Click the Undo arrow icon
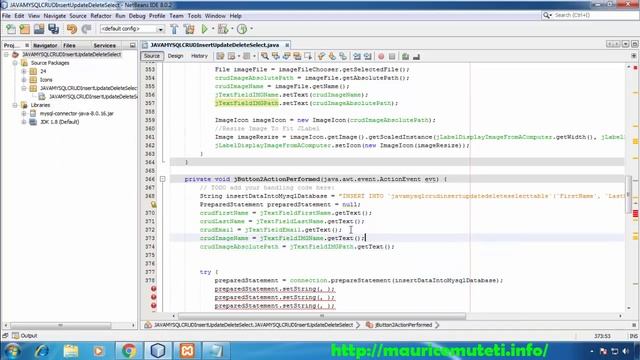Image resolution: width=640 pixels, height=360 pixels. (x=72, y=29)
